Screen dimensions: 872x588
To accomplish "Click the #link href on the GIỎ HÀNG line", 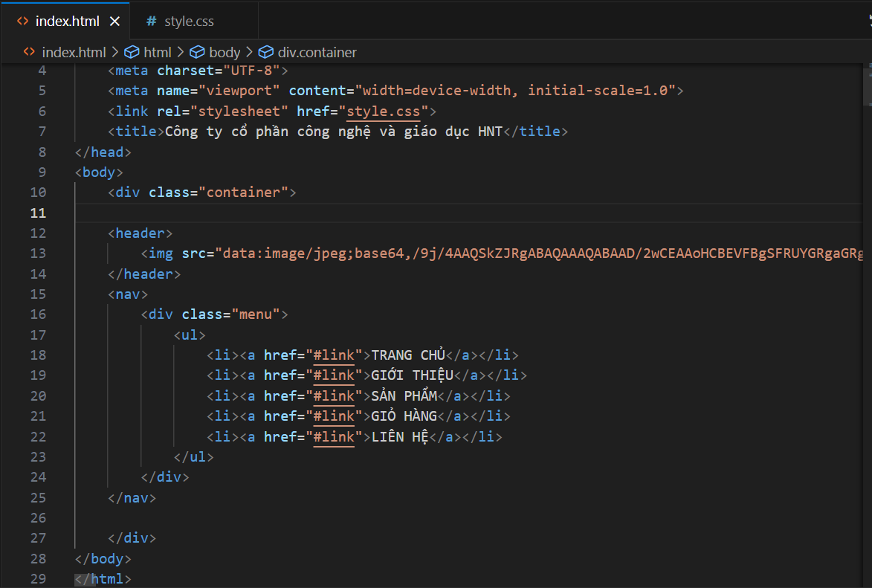I will point(334,416).
